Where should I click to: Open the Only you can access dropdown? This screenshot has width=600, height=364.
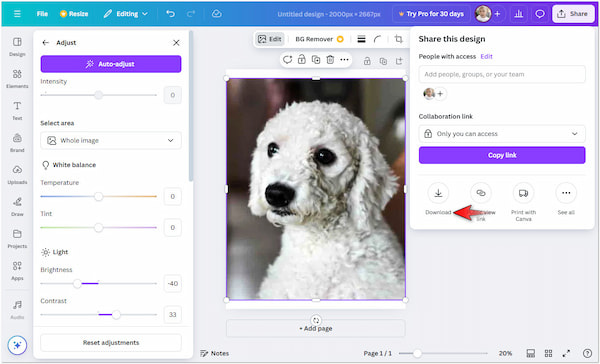[x=502, y=134]
